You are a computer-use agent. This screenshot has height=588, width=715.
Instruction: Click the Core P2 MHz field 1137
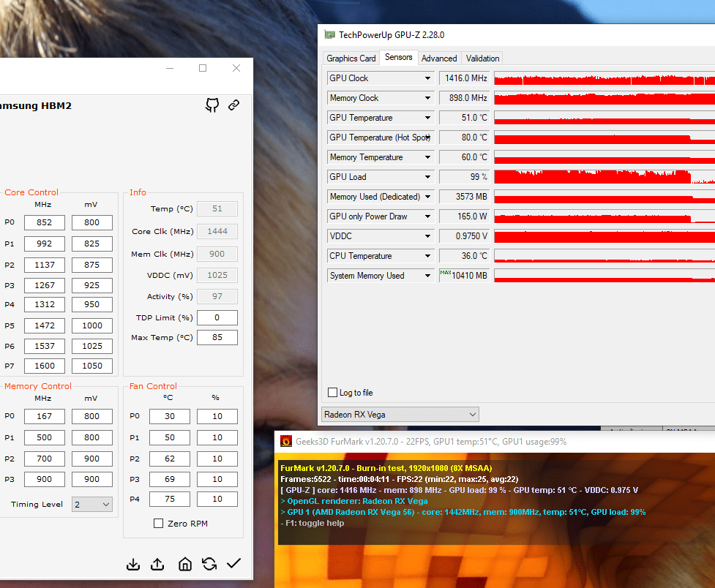click(44, 265)
